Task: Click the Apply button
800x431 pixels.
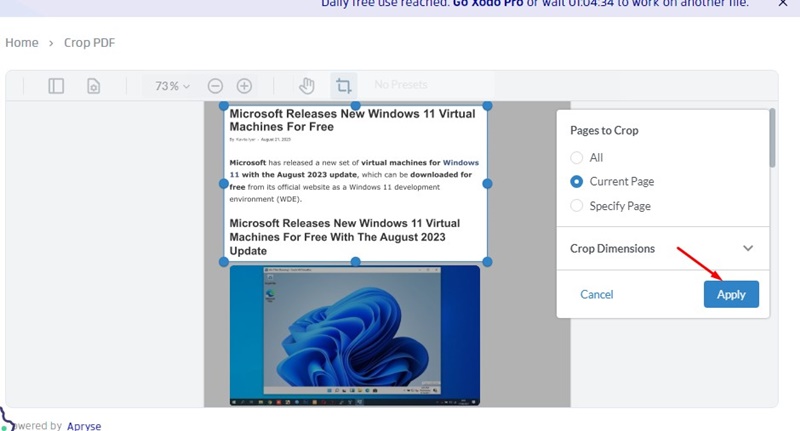Action: pos(731,294)
